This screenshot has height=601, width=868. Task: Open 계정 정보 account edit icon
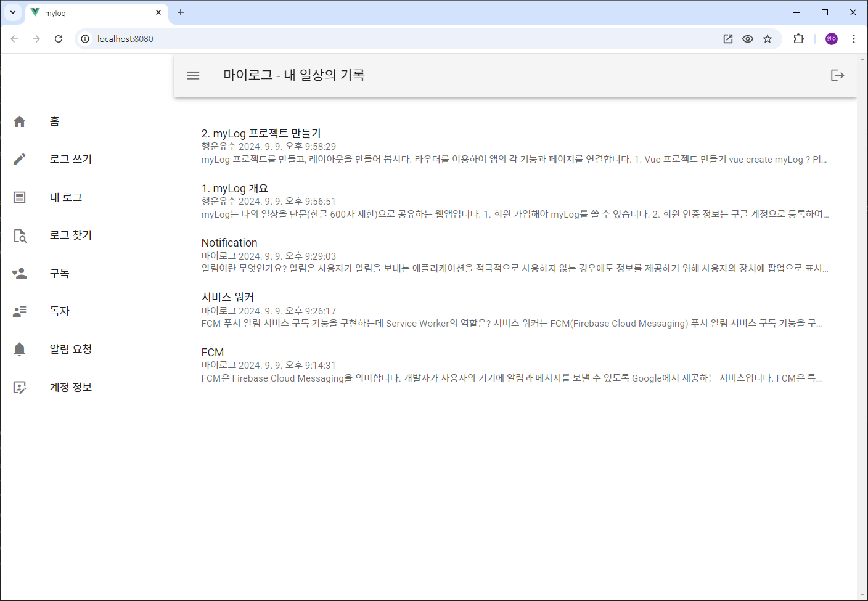pyautogui.click(x=19, y=386)
